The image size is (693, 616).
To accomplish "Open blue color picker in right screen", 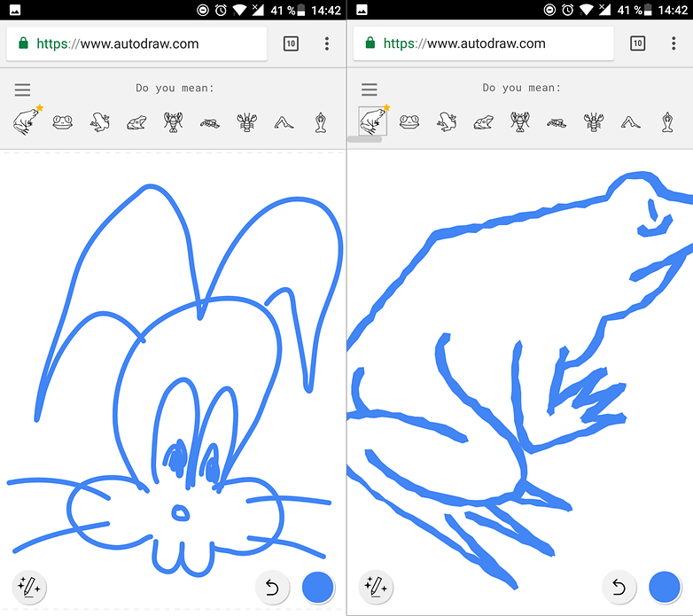I will 665,588.
